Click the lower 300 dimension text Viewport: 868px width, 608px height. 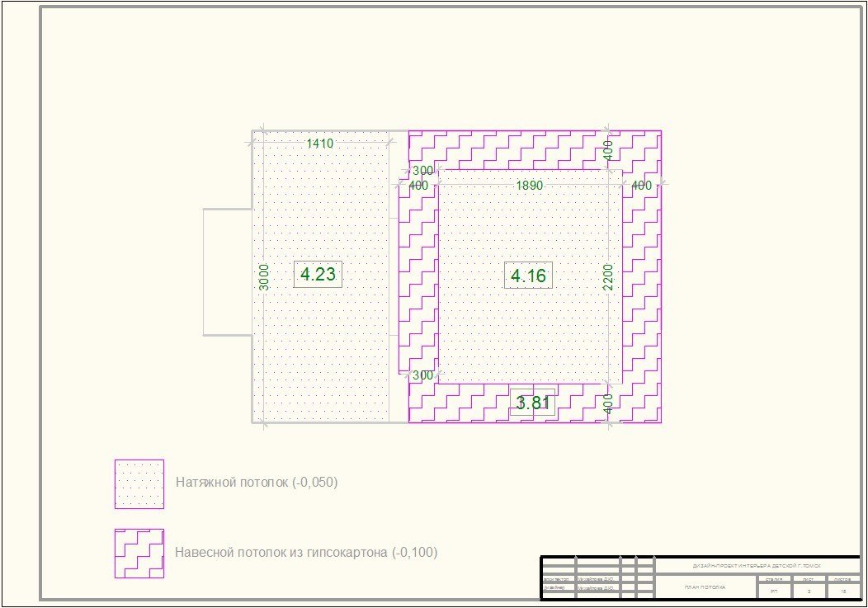pos(422,375)
